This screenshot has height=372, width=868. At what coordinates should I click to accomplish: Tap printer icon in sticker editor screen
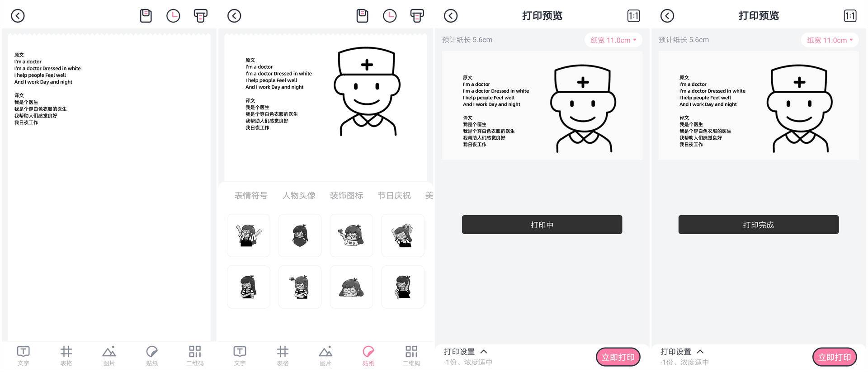pyautogui.click(x=417, y=16)
